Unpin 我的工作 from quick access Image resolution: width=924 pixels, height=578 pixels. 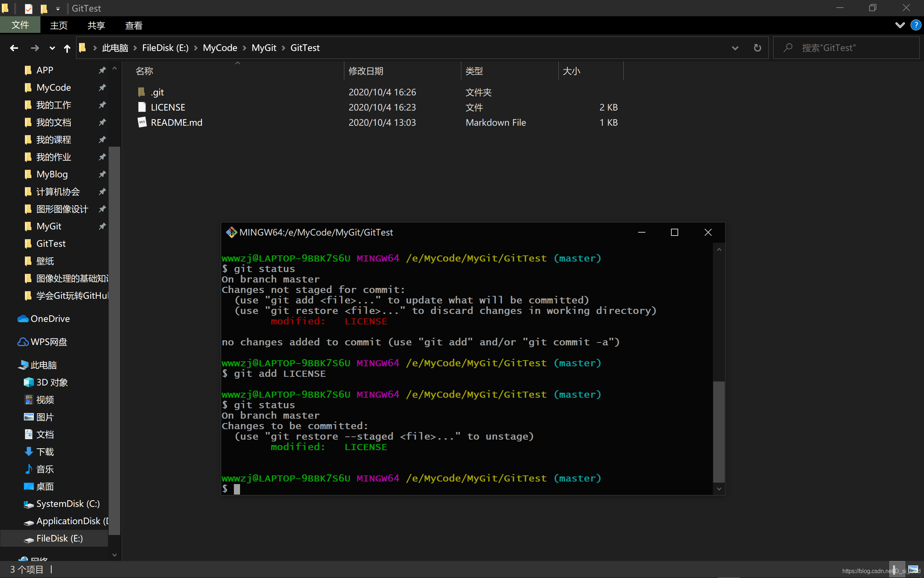click(x=103, y=105)
